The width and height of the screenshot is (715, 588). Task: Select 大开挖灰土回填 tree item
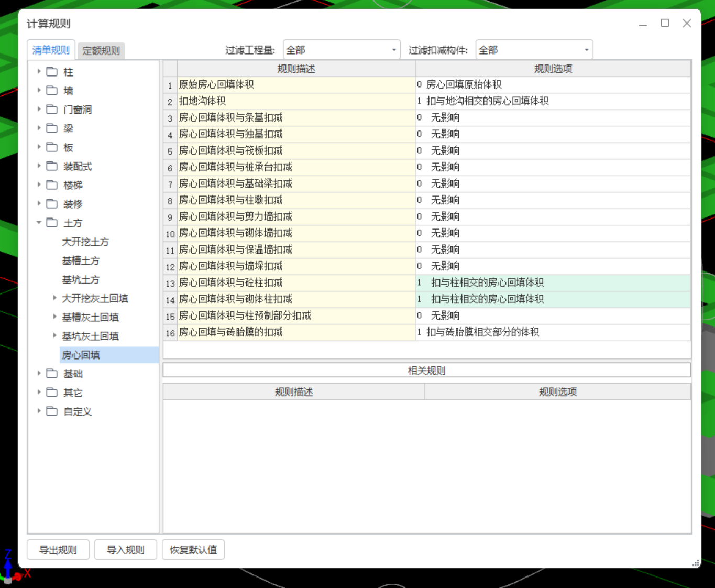pyautogui.click(x=95, y=298)
